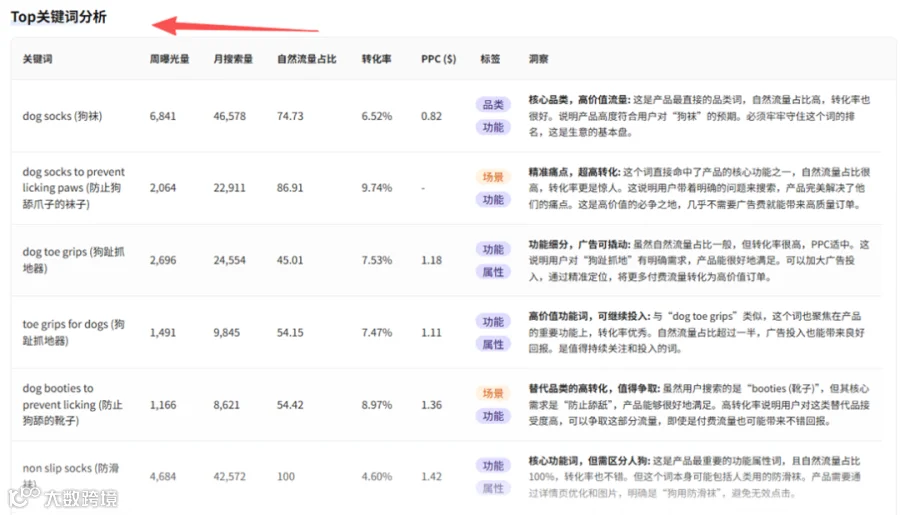The image size is (900, 515).
Task: Click the 标签 column header
Action: (x=490, y=59)
